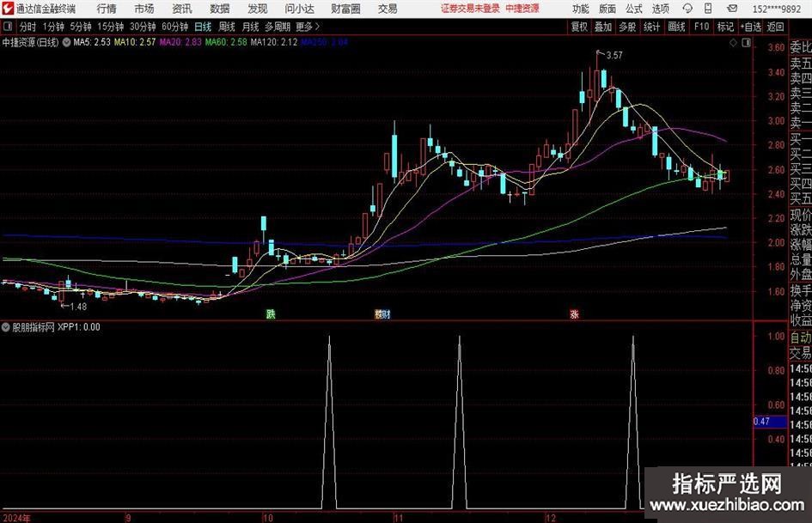Open the 数据 menu
The image size is (812, 523).
click(x=220, y=9)
